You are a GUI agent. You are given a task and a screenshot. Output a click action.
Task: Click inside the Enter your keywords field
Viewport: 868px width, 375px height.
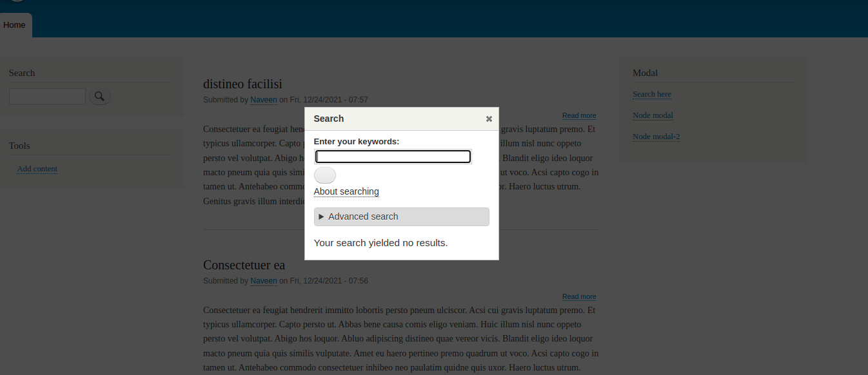[x=393, y=157]
